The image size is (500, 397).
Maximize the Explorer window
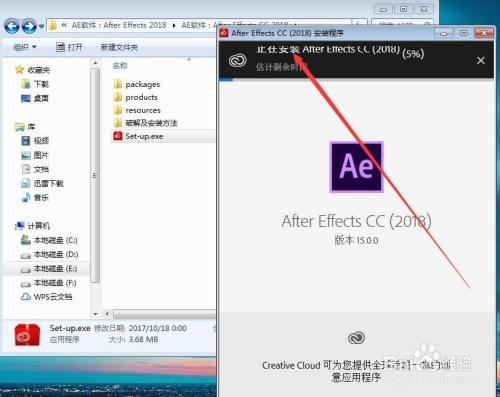[403, 9]
